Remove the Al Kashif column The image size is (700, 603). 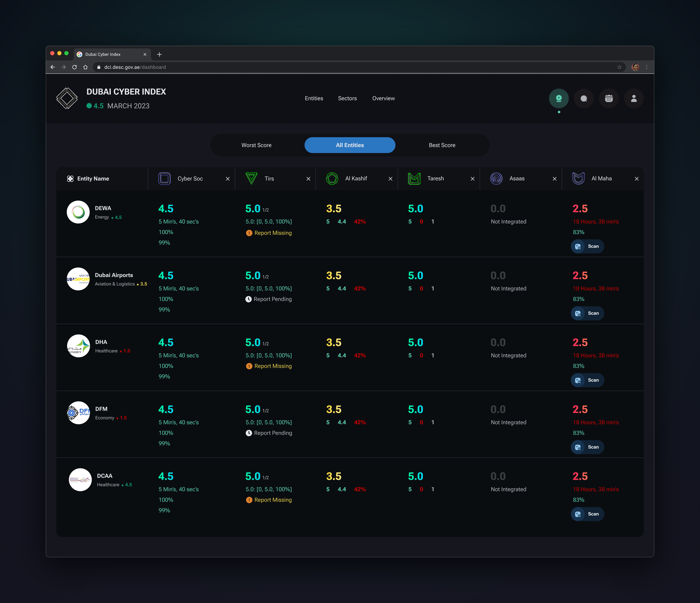point(390,179)
